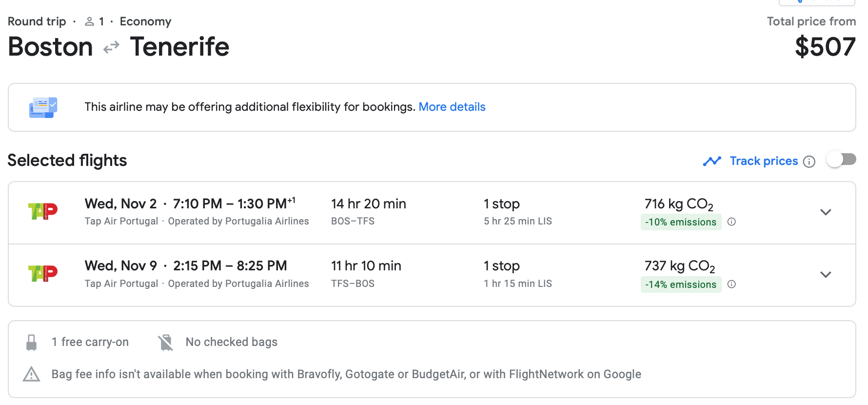
Task: Click the Boston–Tenerife swap arrows icon
Action: 111,47
